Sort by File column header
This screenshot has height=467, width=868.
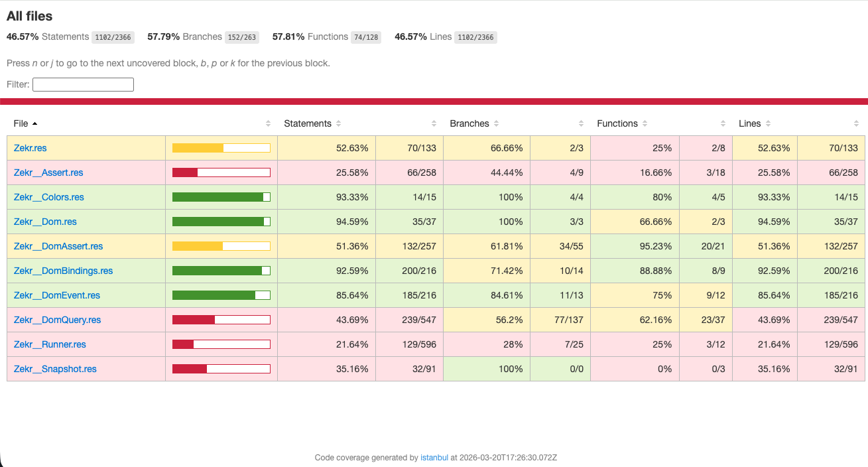coord(21,123)
